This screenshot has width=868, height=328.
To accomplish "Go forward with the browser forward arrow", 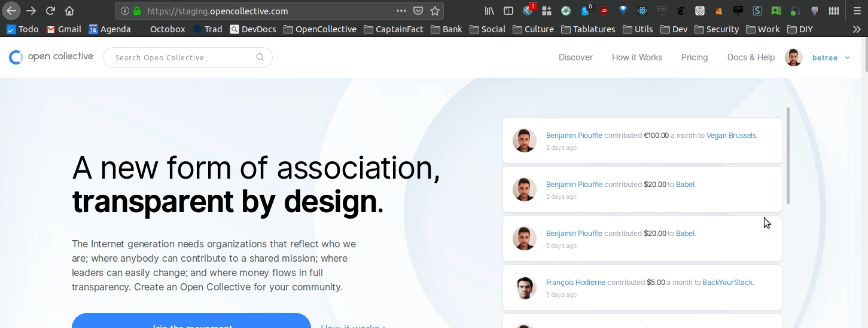I will [31, 11].
